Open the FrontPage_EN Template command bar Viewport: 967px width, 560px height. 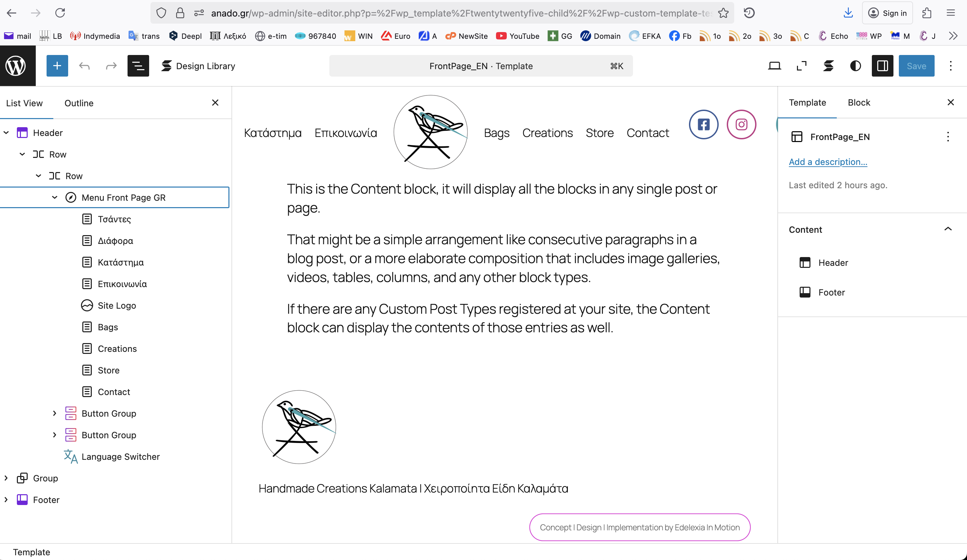pyautogui.click(x=481, y=66)
